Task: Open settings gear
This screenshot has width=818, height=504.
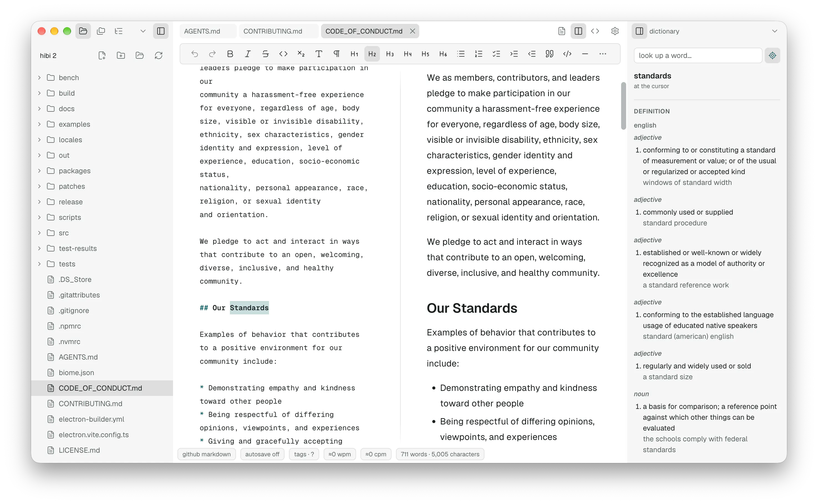Action: click(615, 31)
